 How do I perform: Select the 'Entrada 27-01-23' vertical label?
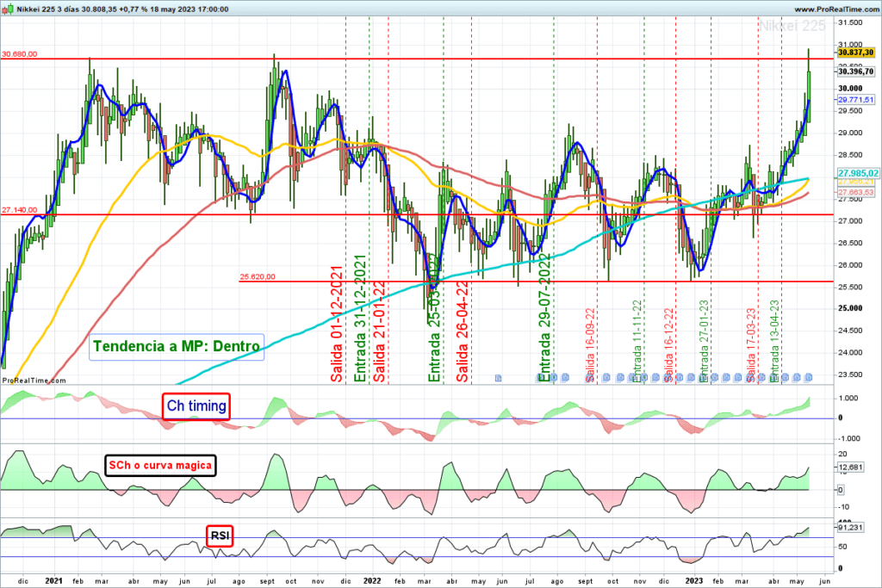tap(704, 341)
